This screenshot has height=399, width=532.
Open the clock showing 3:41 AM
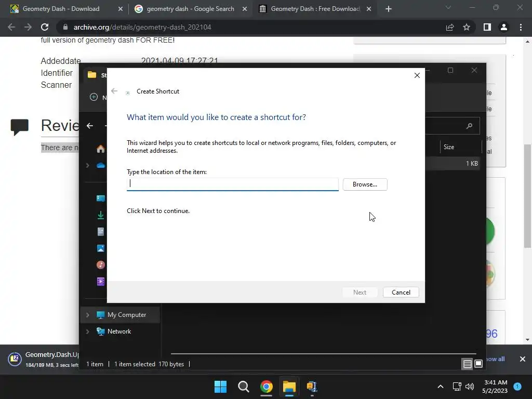point(495,387)
